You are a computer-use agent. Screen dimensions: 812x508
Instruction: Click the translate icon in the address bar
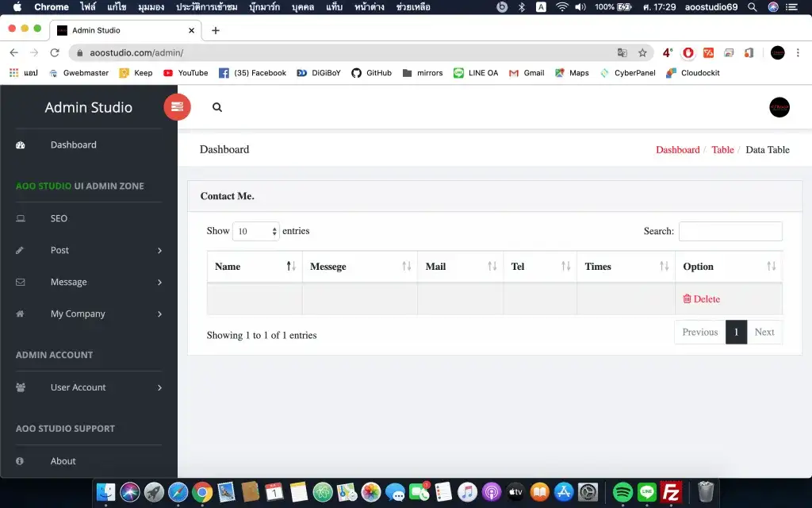coord(622,53)
